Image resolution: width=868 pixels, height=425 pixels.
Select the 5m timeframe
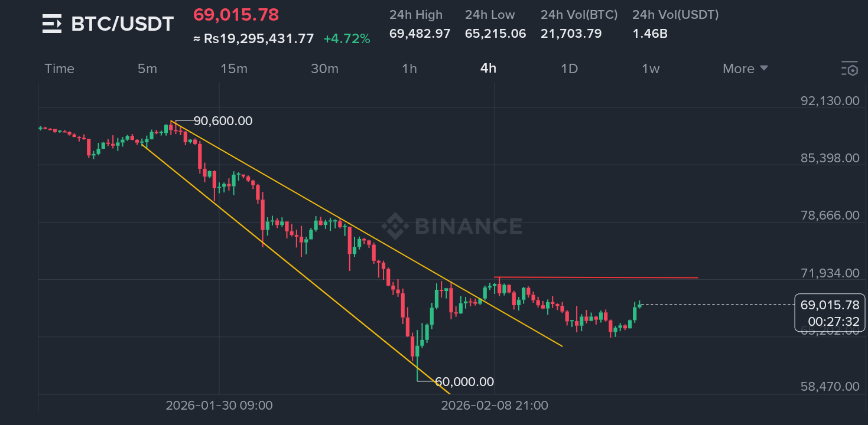coord(147,68)
